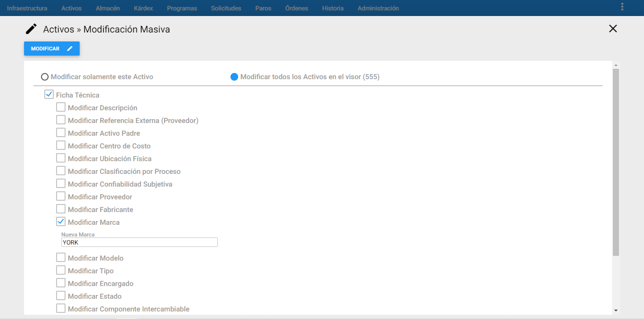Open the Administración menu
Screen dimensions: 644x319
click(378, 8)
